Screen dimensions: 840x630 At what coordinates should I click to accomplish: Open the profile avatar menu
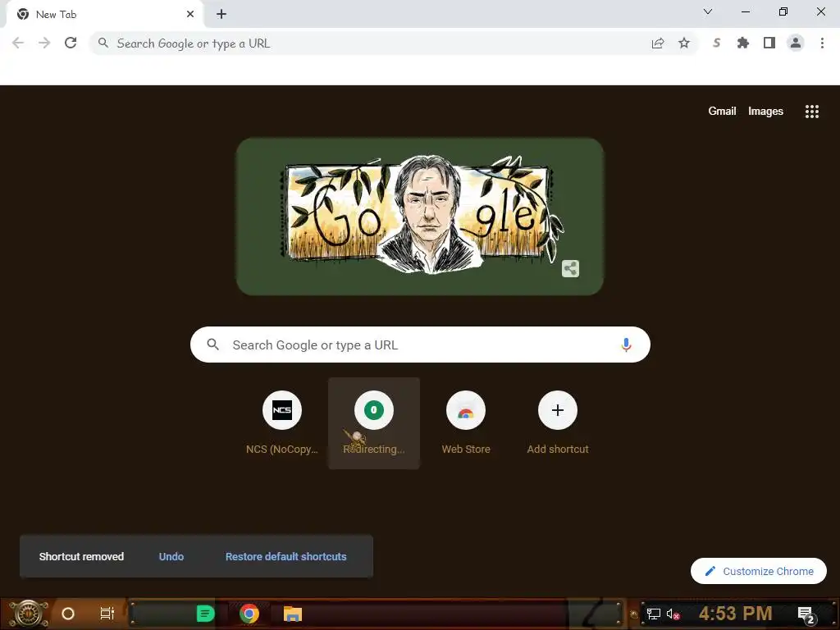[x=796, y=43]
